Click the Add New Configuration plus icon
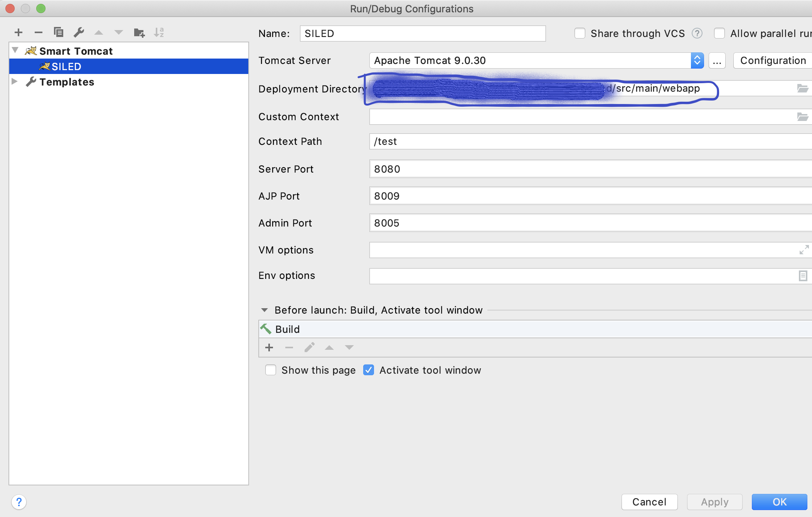The height and width of the screenshot is (517, 812). click(x=19, y=32)
